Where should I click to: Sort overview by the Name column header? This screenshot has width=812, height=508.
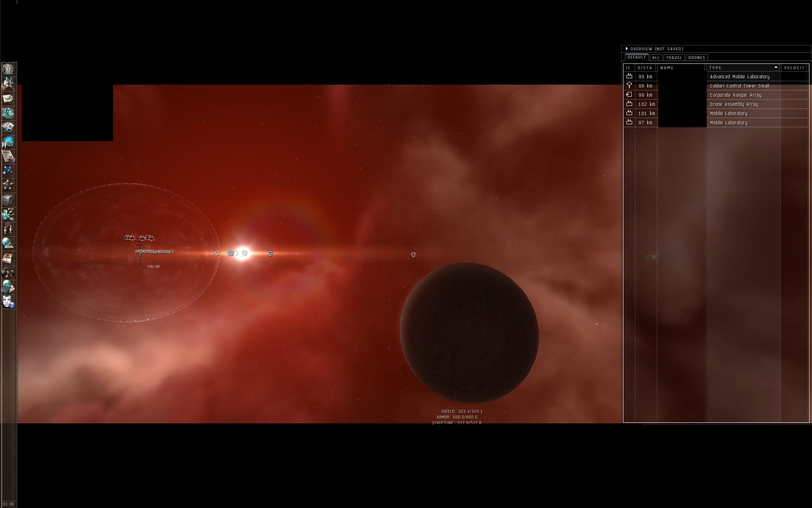coord(681,68)
